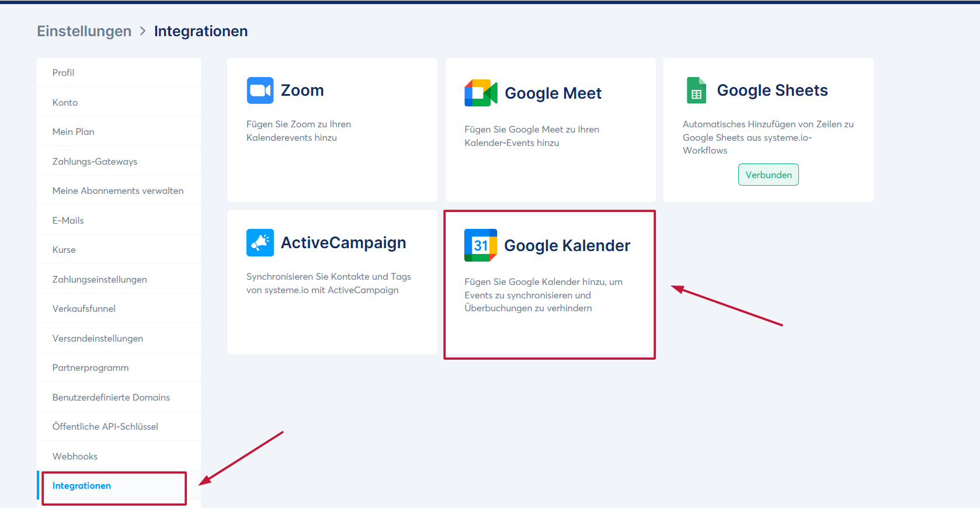Select Zahlungseinstellungen in sidebar

coord(119,279)
